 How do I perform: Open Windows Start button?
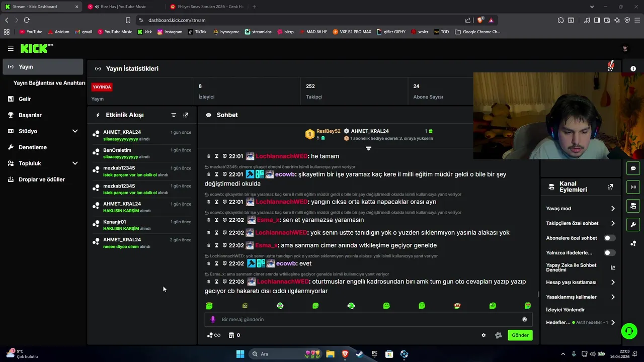(240, 354)
